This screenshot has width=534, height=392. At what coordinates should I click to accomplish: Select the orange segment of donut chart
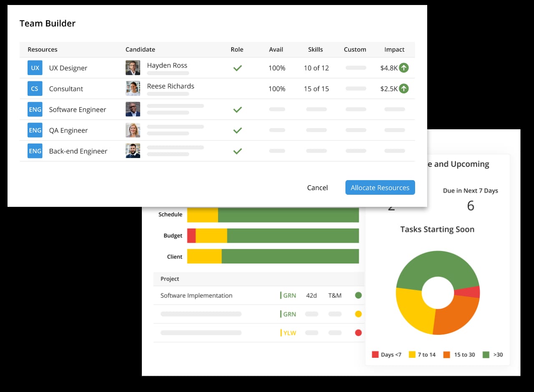click(x=455, y=315)
